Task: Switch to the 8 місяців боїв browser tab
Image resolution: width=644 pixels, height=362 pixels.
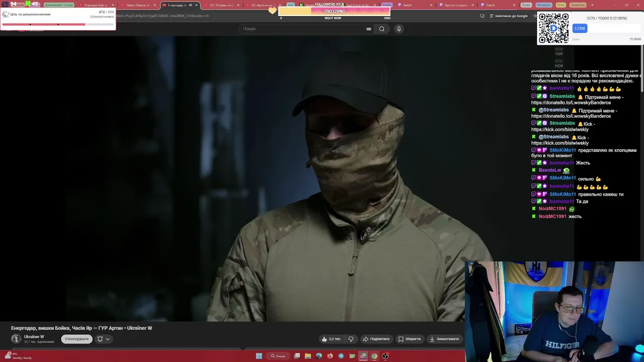Action: pos(96,5)
